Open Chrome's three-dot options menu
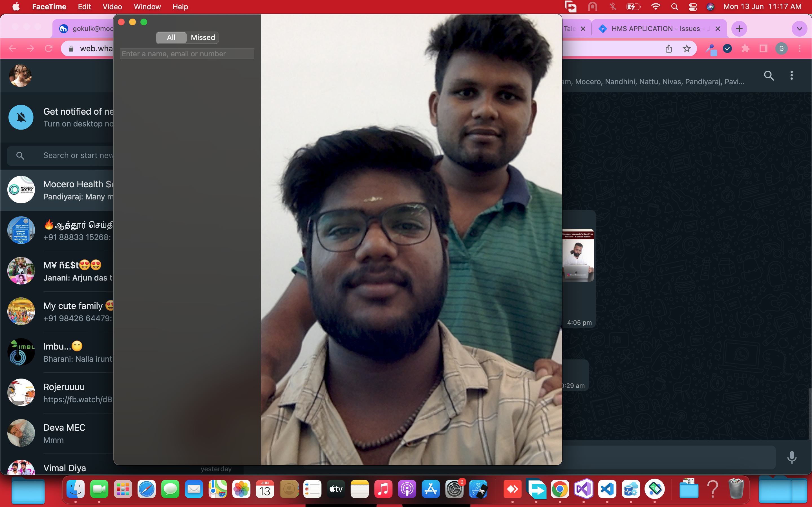 (x=800, y=49)
